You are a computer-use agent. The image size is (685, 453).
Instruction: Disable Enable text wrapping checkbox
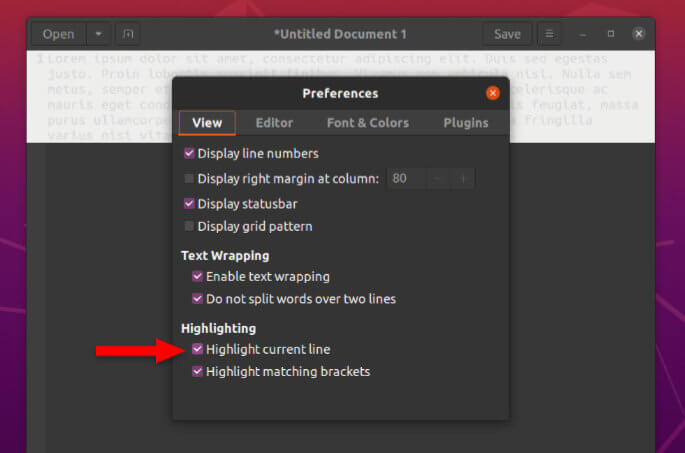(197, 277)
